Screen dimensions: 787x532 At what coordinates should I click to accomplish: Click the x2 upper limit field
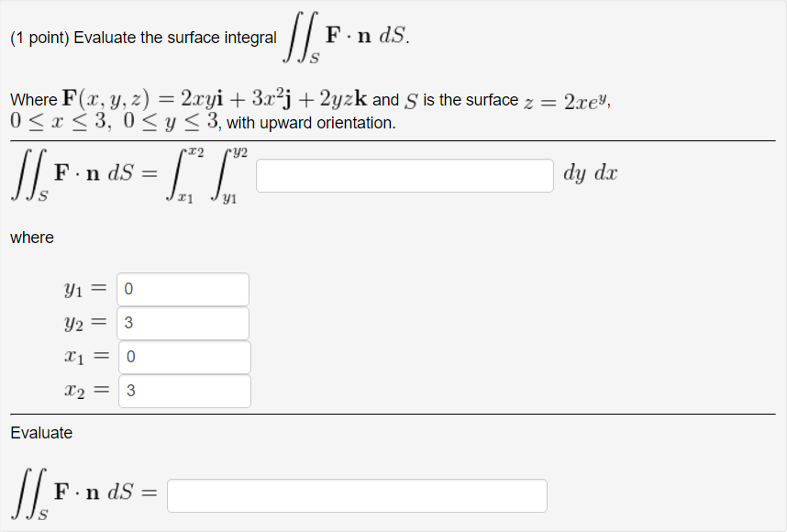click(x=183, y=391)
